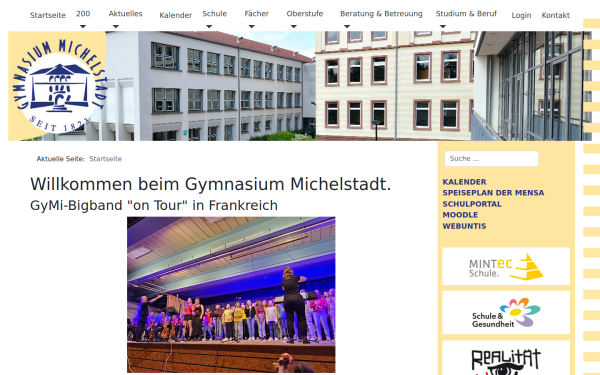This screenshot has height=375, width=600.
Task: Open the Fächer menu item
Action: click(257, 14)
